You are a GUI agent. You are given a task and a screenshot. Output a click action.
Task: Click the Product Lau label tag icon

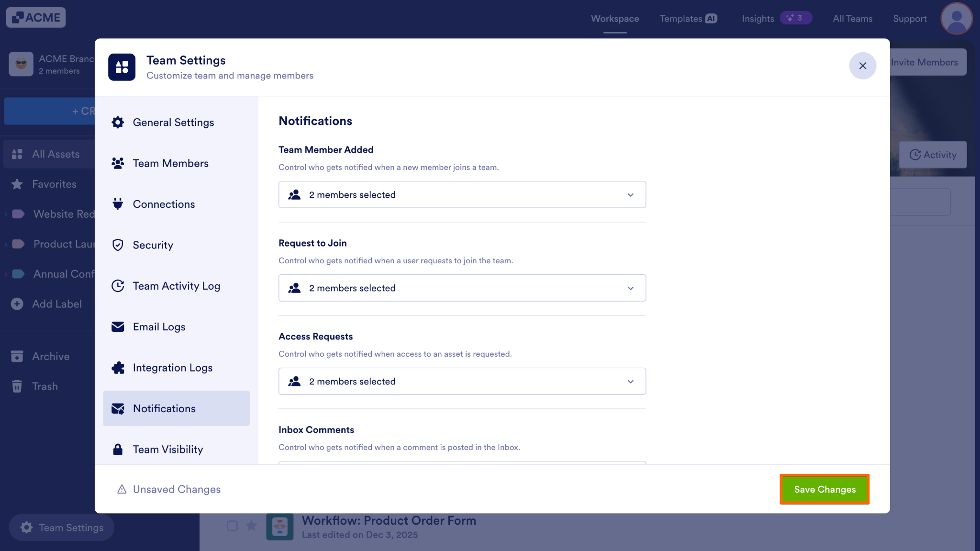tap(18, 244)
